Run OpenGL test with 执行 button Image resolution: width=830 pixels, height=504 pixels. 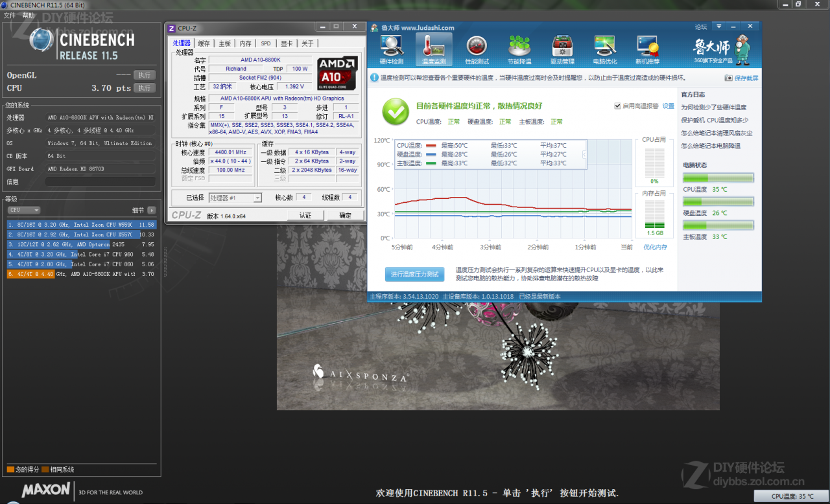[145, 75]
